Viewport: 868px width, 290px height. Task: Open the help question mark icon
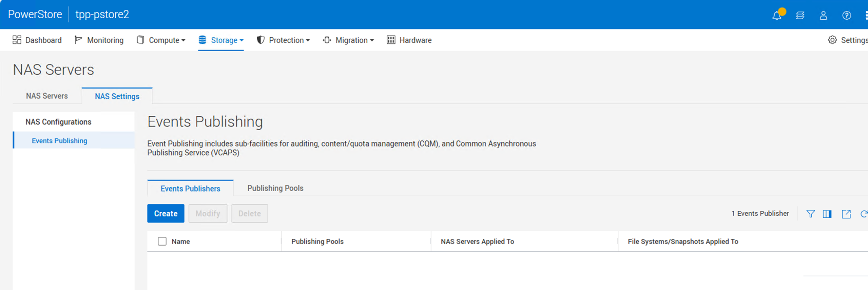(x=847, y=16)
